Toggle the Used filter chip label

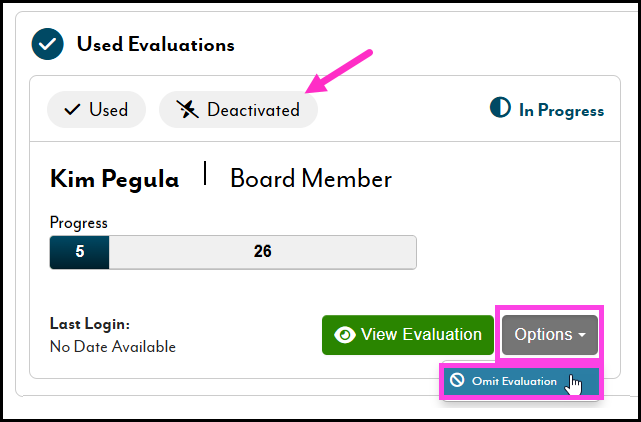[x=108, y=110]
